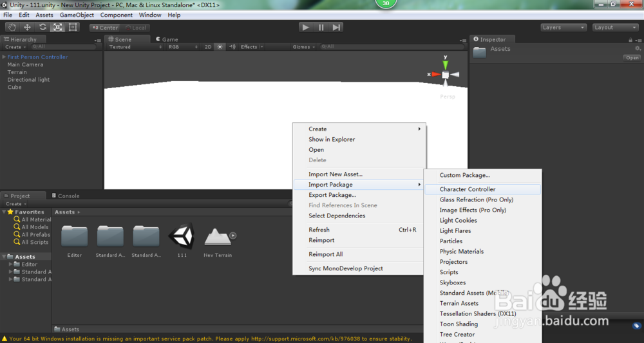The width and height of the screenshot is (644, 343).
Task: Select All Prefabs search favorite
Action: click(x=32, y=235)
